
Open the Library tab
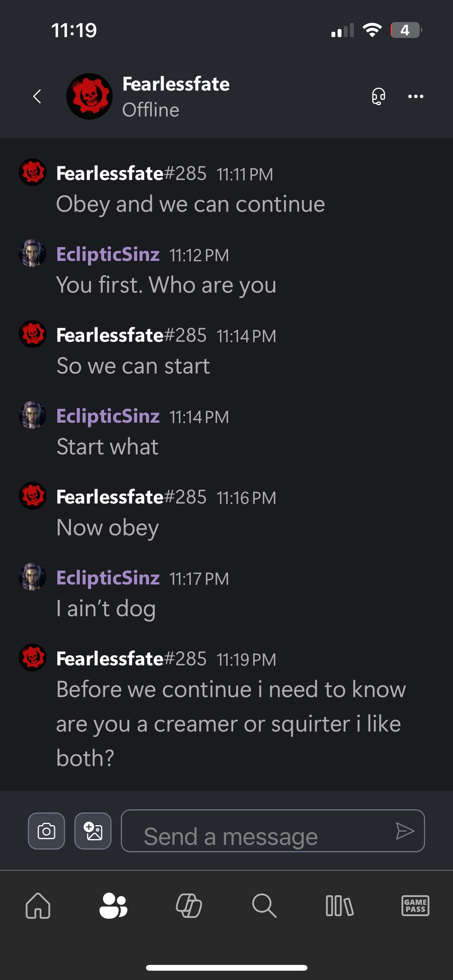point(340,906)
